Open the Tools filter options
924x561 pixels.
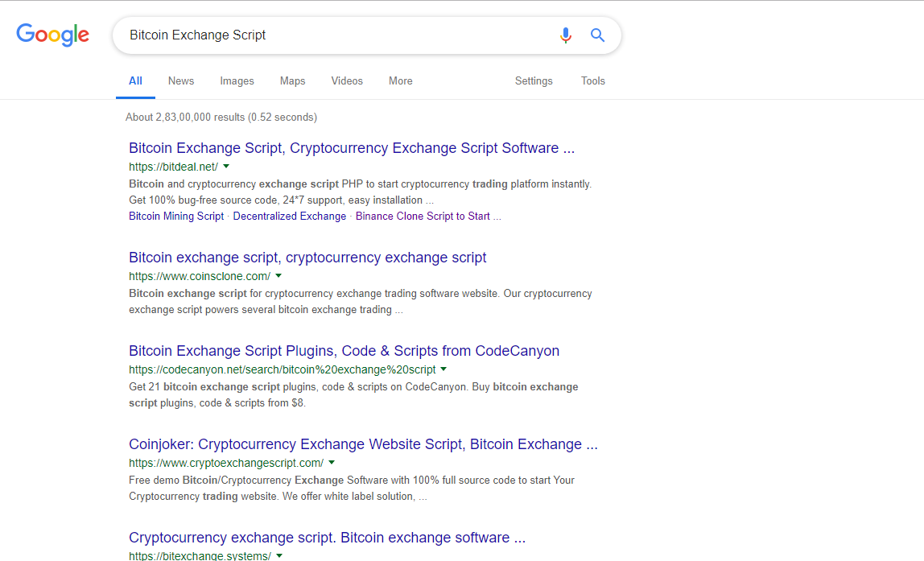tap(593, 80)
